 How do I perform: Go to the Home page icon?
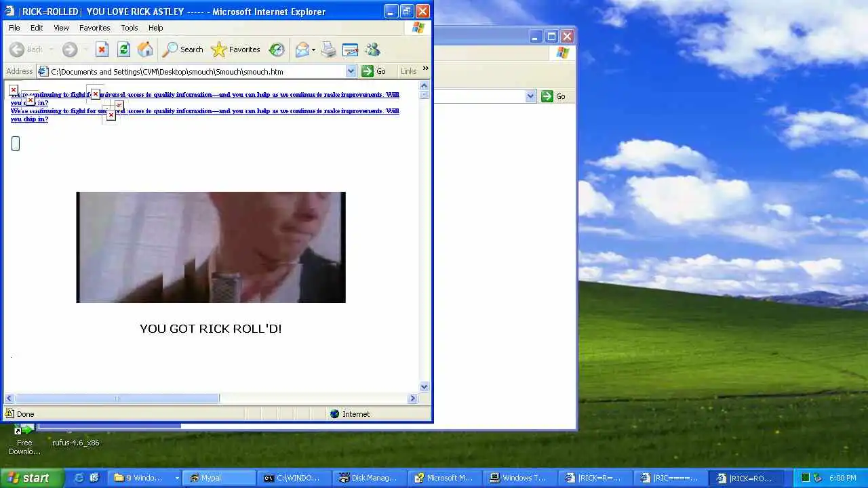[x=145, y=49]
